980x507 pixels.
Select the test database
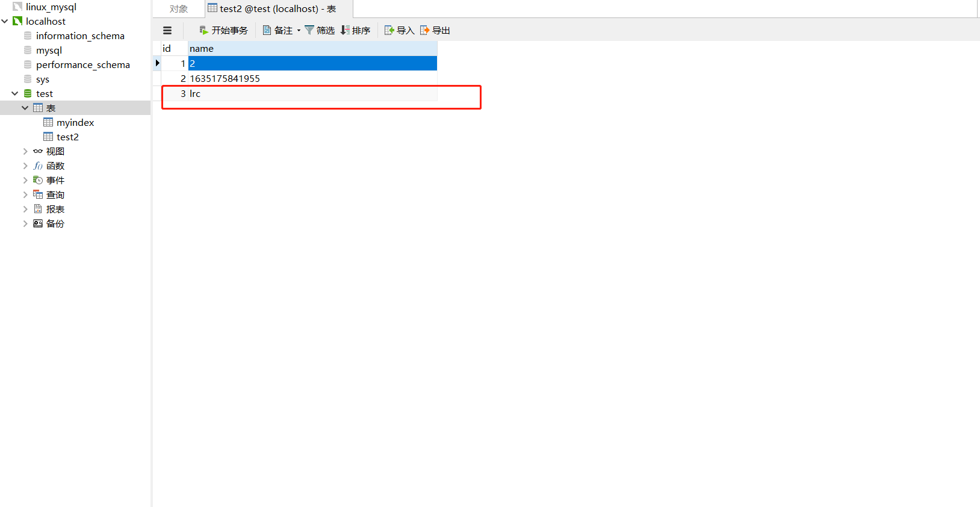(45, 93)
